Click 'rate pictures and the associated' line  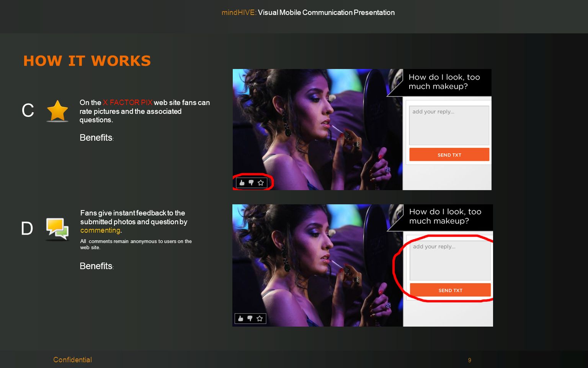click(x=131, y=112)
